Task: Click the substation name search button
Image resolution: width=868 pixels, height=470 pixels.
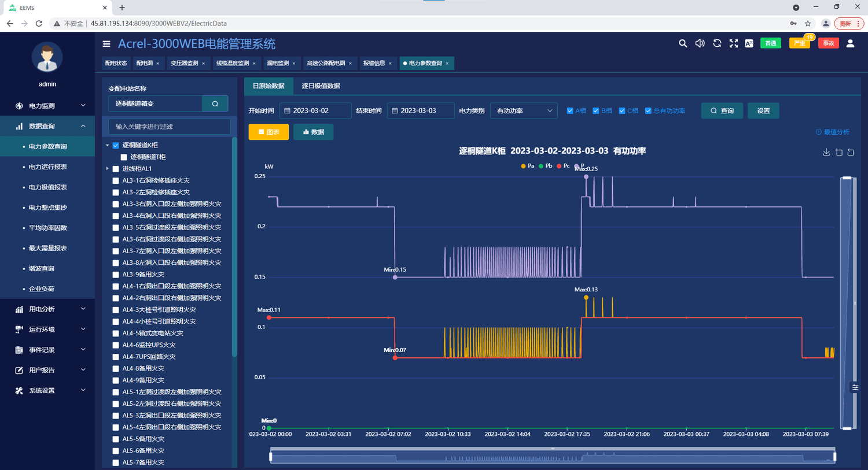Action: (x=215, y=103)
